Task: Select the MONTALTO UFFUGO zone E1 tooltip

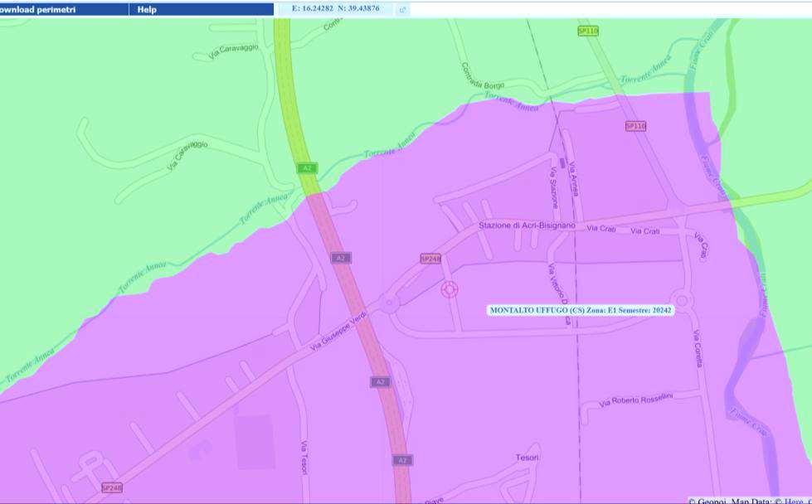Action: [x=581, y=310]
